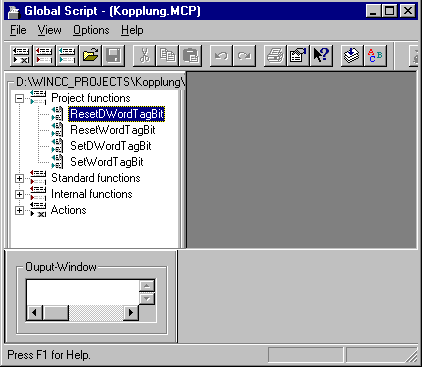This screenshot has width=422, height=368.
Task: Click the printer icon in toolbar
Action: coord(275,55)
